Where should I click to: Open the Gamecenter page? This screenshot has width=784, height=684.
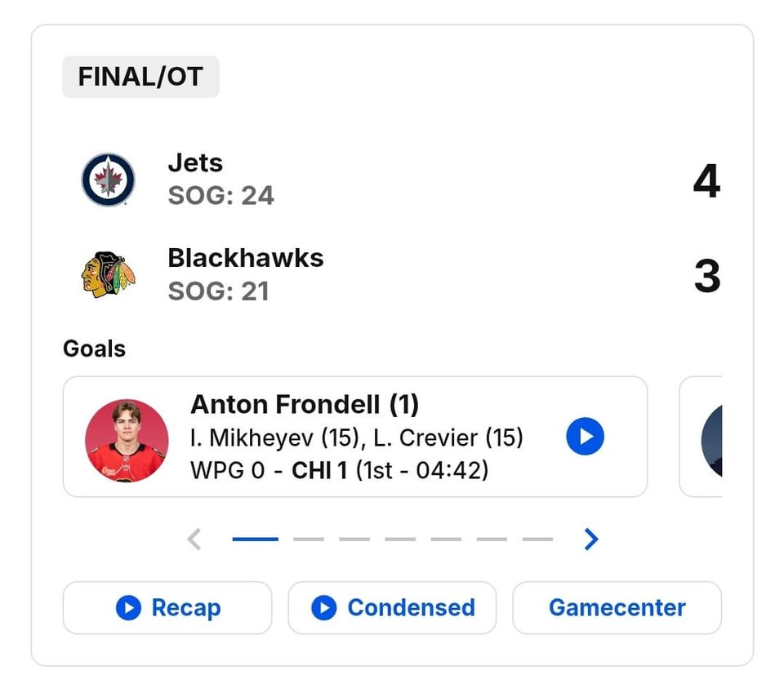click(617, 608)
